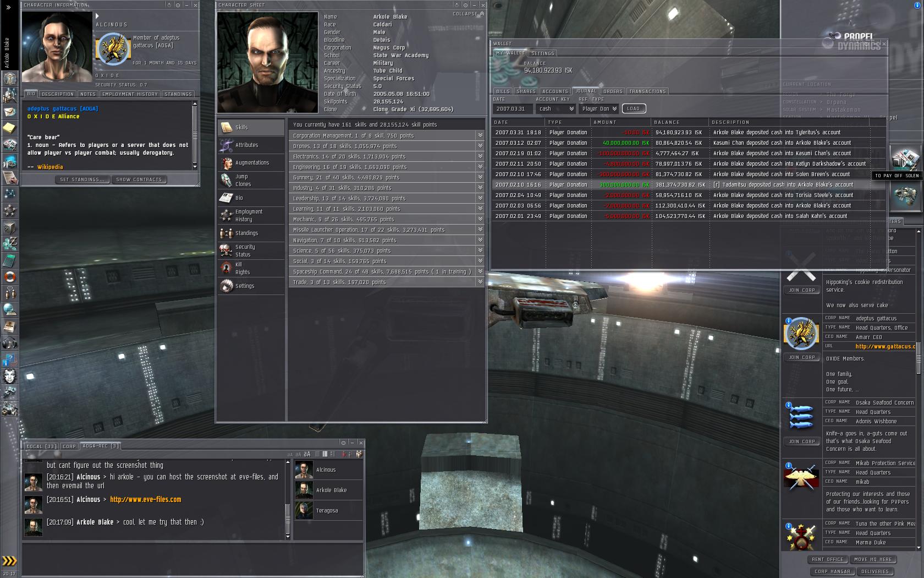The width and height of the screenshot is (924, 578).
Task: Open Employment History tab in Character Information
Action: click(x=130, y=94)
